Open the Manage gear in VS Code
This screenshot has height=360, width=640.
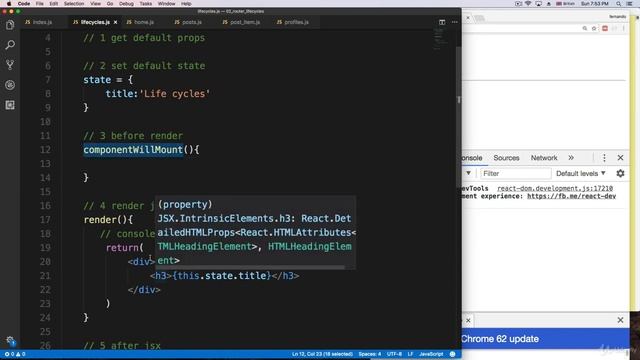pos(10,340)
